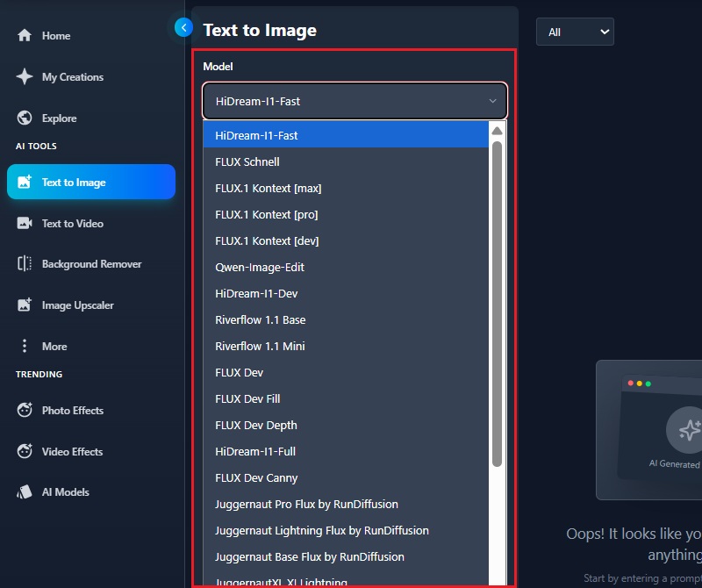
Task: Click the Text to Image sidebar icon
Action: tap(25, 182)
